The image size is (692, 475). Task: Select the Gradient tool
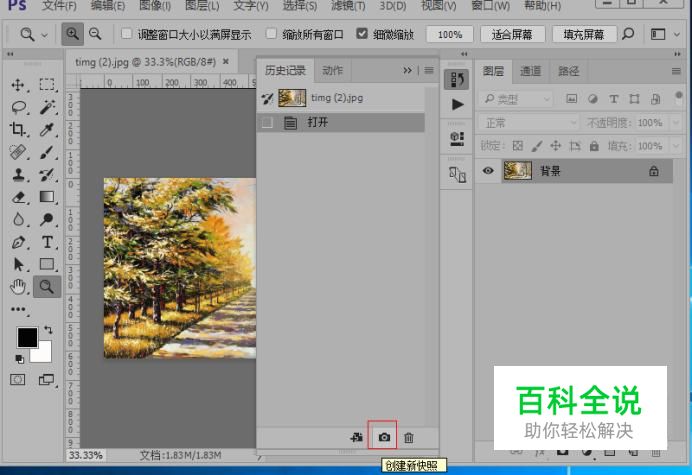tap(47, 196)
